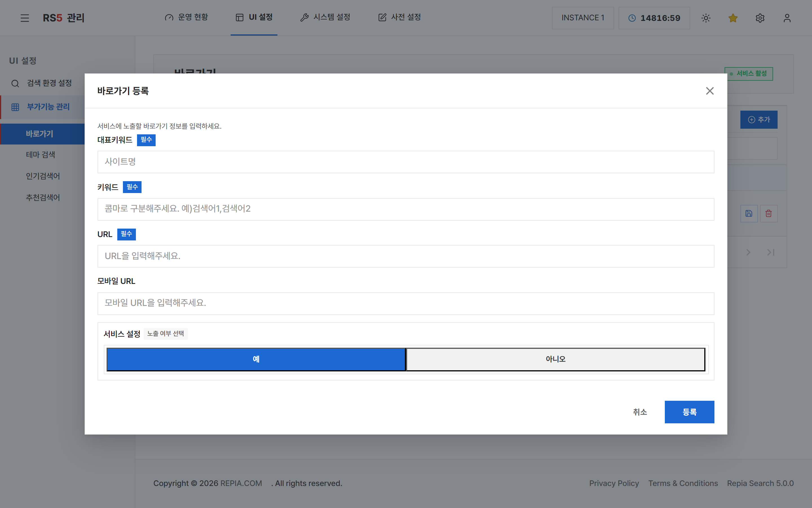Click the red trash delete icon
Screen dimensions: 812x508
(x=769, y=213)
